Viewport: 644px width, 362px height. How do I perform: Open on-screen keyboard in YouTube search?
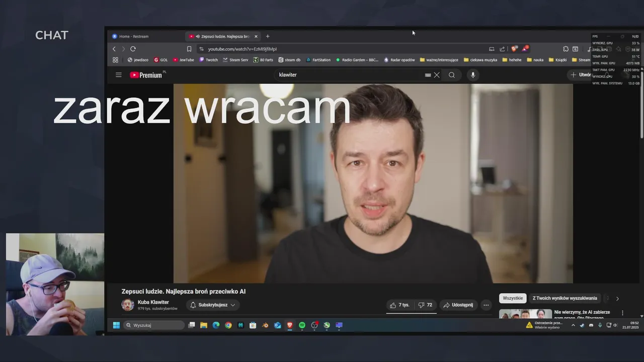click(x=428, y=75)
